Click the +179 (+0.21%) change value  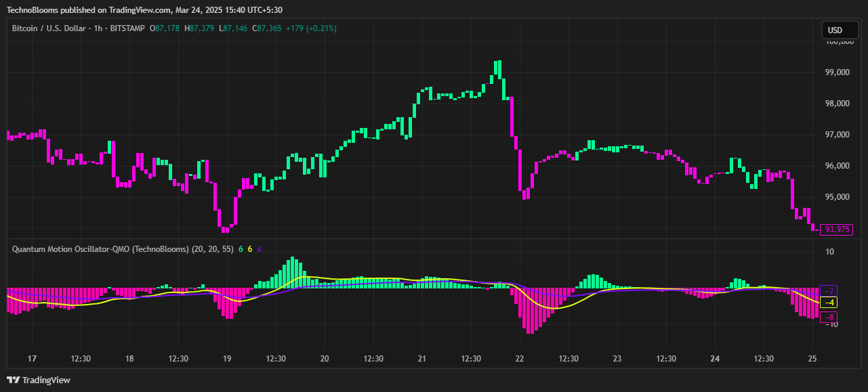click(x=312, y=28)
